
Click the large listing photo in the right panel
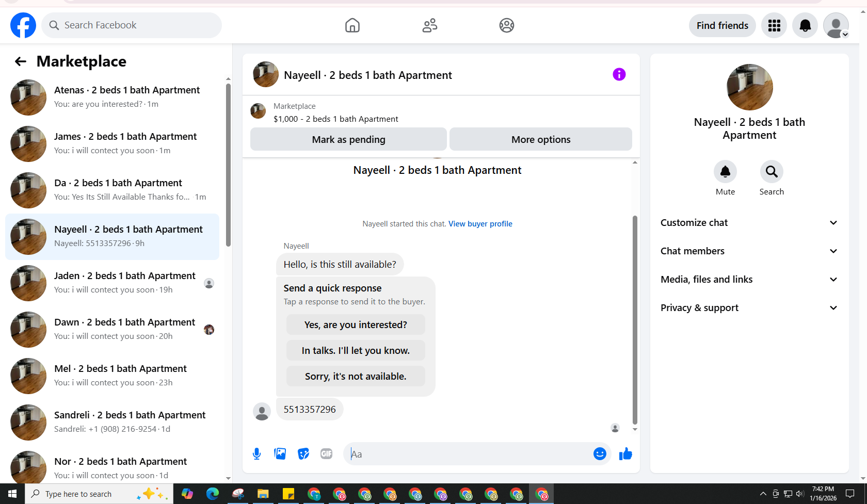(x=749, y=87)
